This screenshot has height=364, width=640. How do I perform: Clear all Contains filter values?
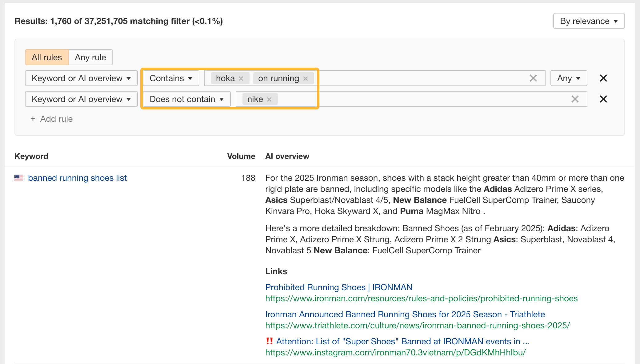pyautogui.click(x=533, y=78)
